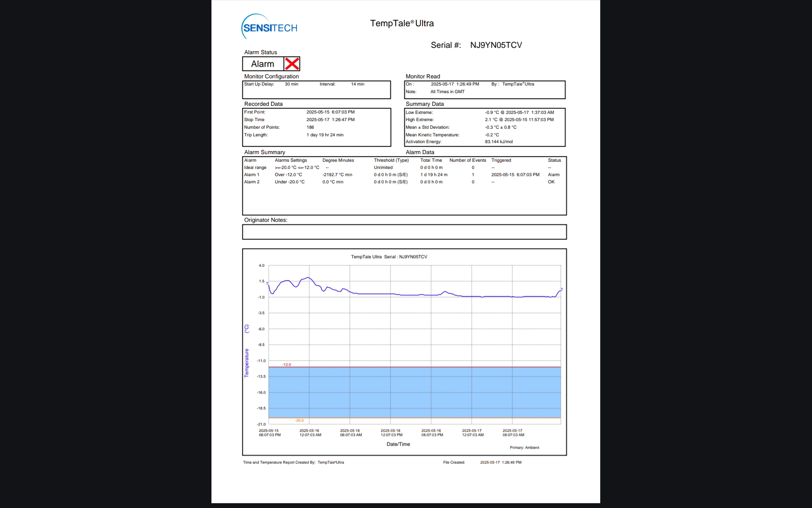Image resolution: width=812 pixels, height=508 pixels.
Task: Select the 'TempTale Ultra' report title
Action: 402,23
